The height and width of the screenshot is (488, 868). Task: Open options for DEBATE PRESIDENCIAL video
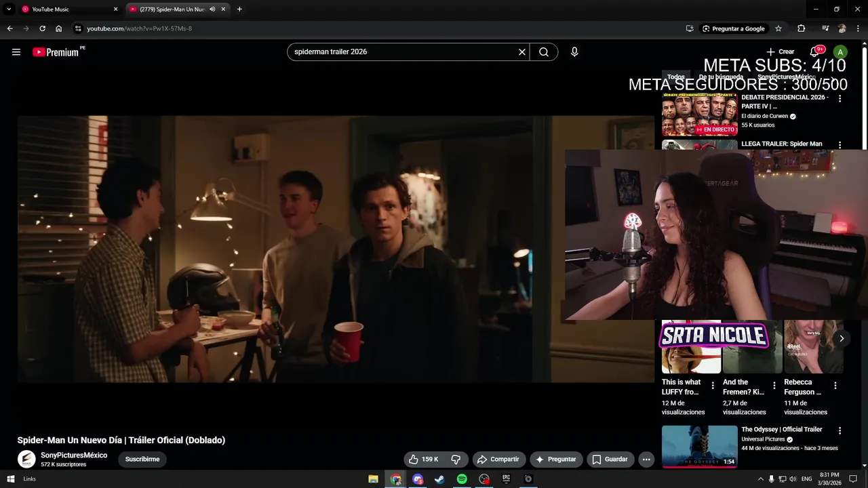coord(840,98)
